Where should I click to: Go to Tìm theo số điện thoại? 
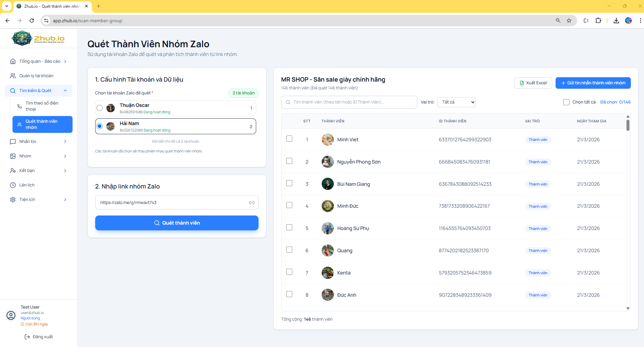tap(42, 106)
